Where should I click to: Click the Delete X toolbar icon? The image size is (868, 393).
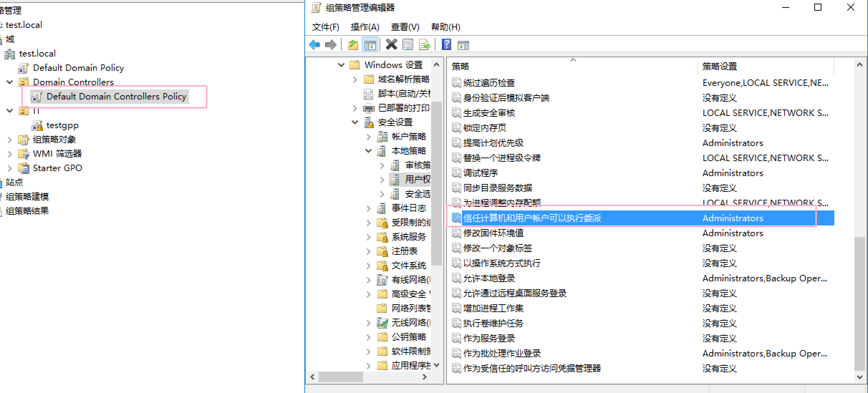(391, 45)
